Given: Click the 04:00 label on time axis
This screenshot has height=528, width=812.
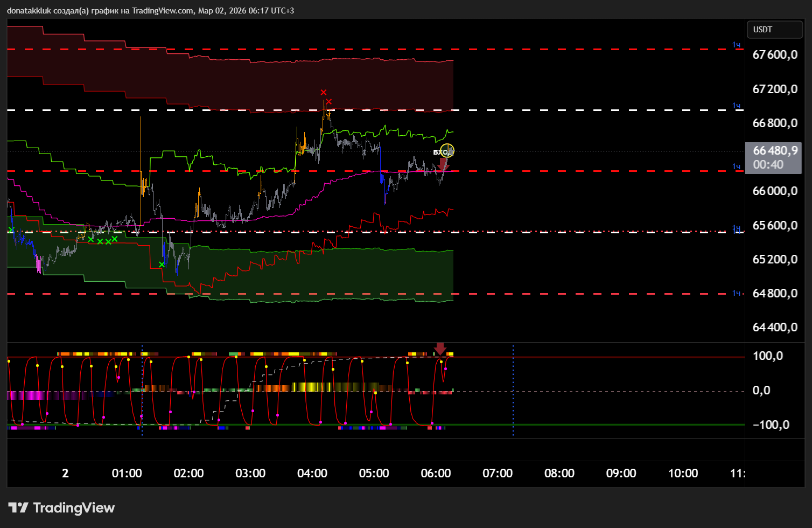Looking at the screenshot, I should coord(312,474).
